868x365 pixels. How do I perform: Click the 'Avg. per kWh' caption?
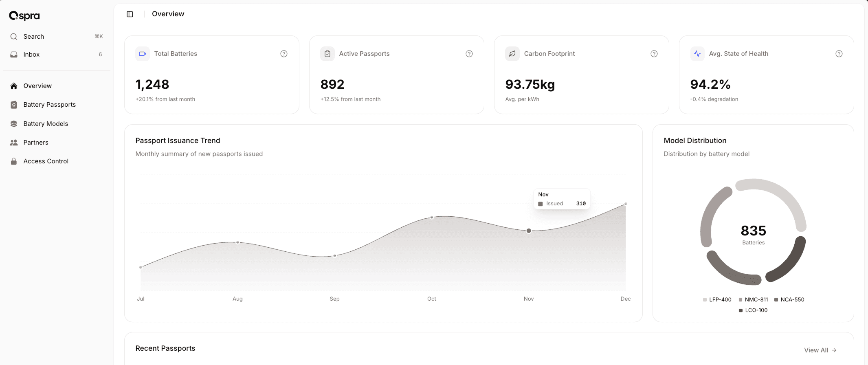click(522, 99)
